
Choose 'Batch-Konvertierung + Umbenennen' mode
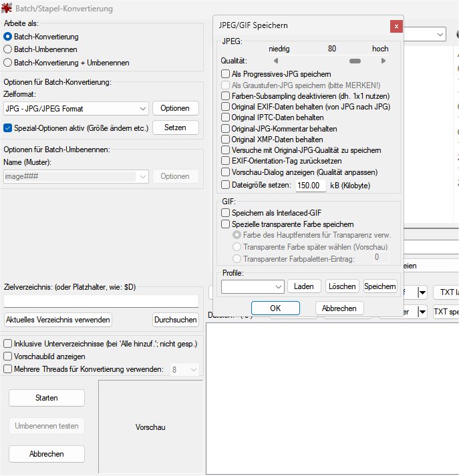click(8, 63)
